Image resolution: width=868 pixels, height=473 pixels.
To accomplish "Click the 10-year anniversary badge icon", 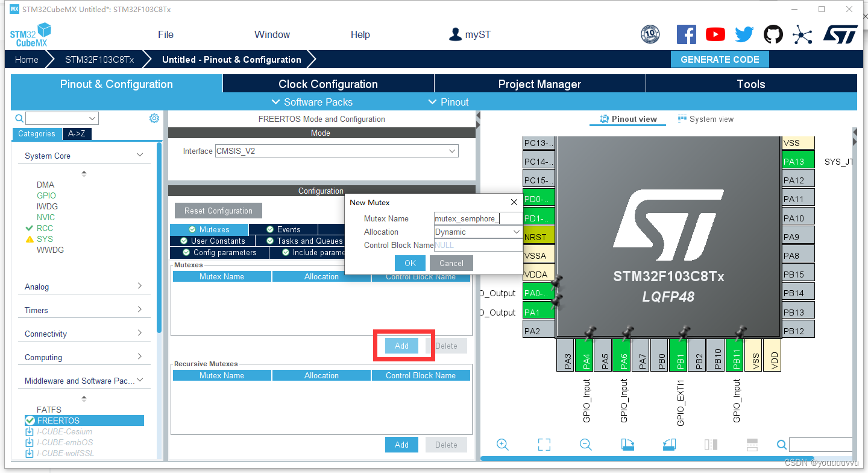I will pyautogui.click(x=650, y=34).
